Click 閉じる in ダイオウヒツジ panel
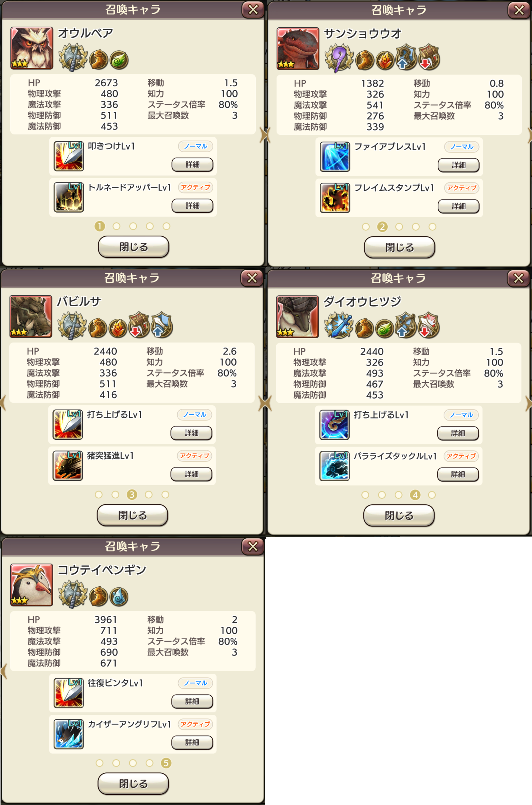532x805 pixels. [x=399, y=515]
